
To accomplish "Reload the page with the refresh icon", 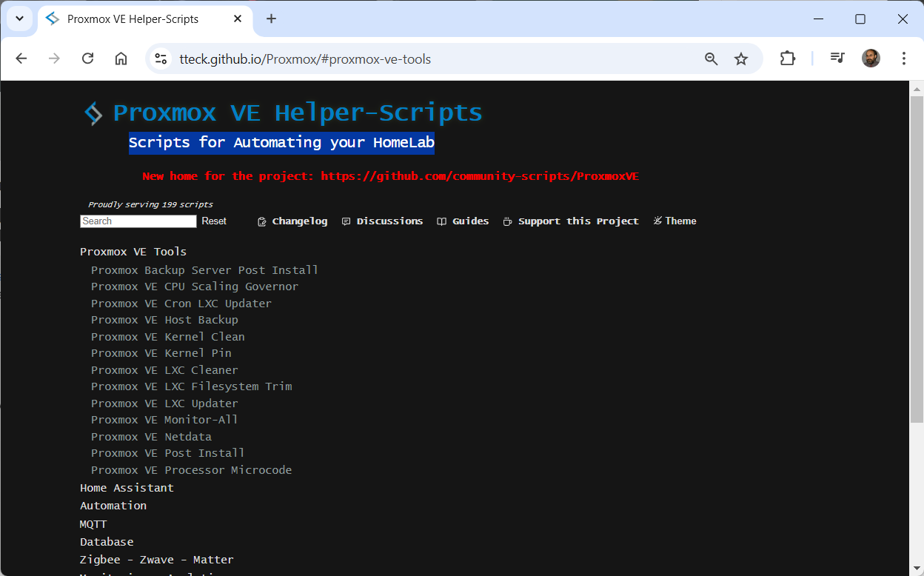I will [87, 59].
